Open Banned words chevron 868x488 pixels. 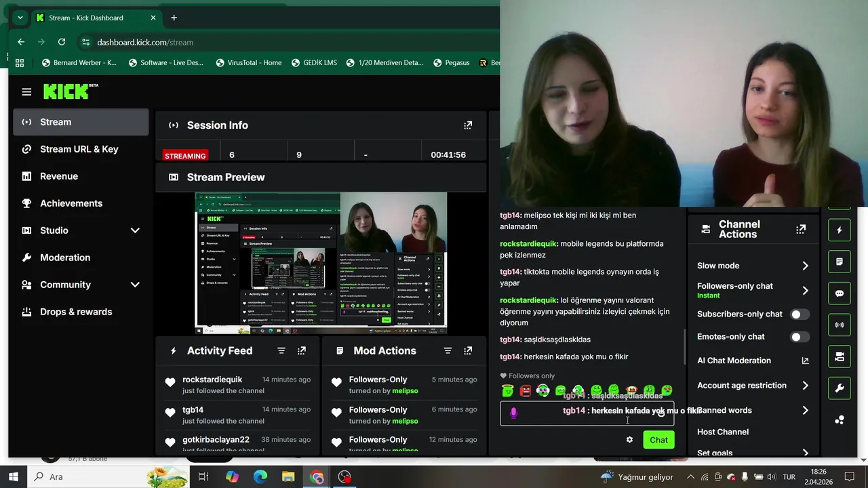pos(805,410)
